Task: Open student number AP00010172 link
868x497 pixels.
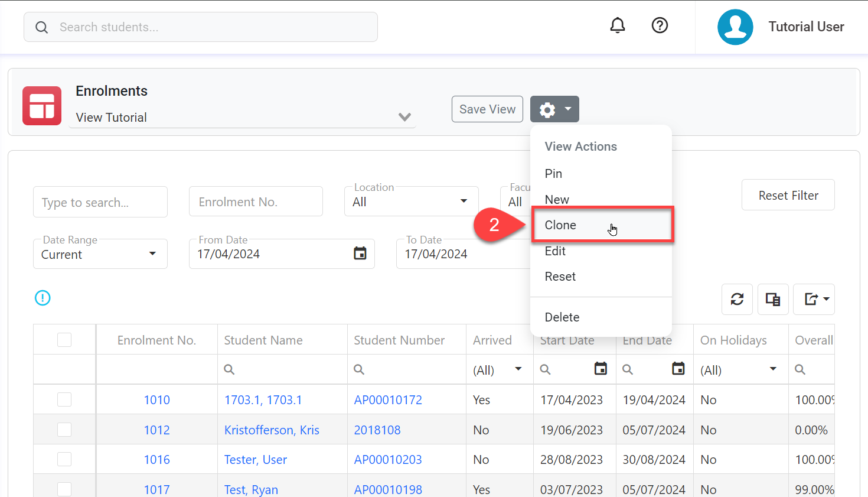Action: coord(388,400)
